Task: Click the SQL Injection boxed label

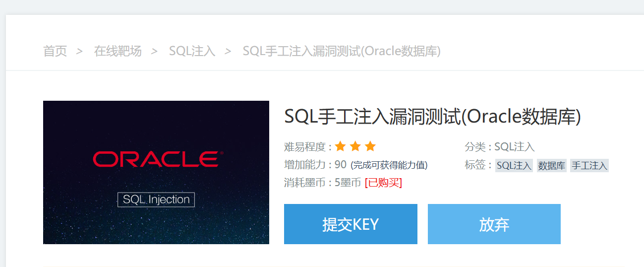Action: tap(156, 200)
